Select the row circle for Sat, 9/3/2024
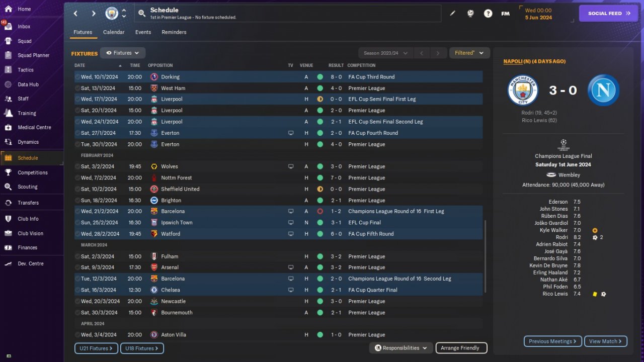The height and width of the screenshot is (362, 644). 77,267
